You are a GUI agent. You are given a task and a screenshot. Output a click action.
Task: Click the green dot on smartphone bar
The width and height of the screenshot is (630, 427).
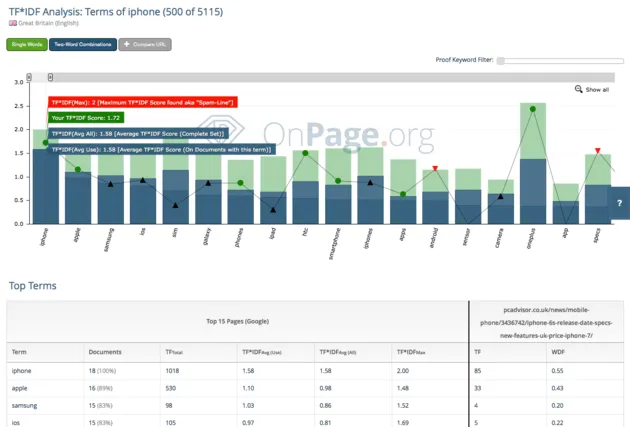click(338, 181)
